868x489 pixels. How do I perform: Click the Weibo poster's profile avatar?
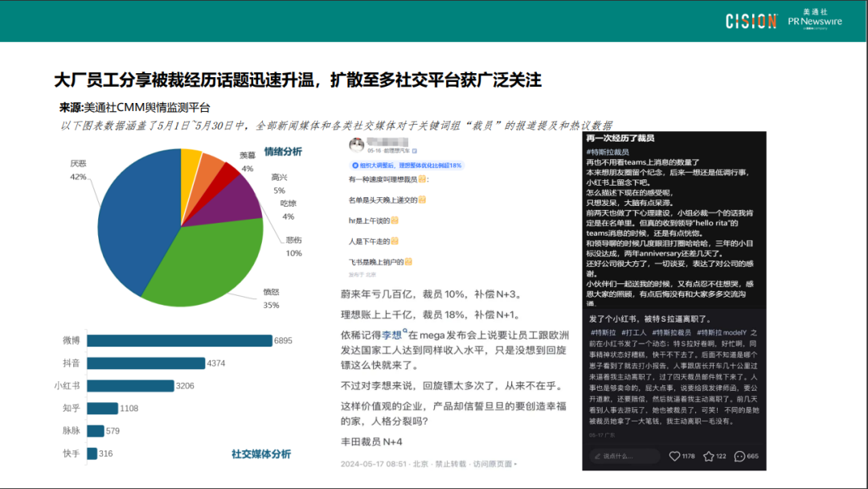357,143
